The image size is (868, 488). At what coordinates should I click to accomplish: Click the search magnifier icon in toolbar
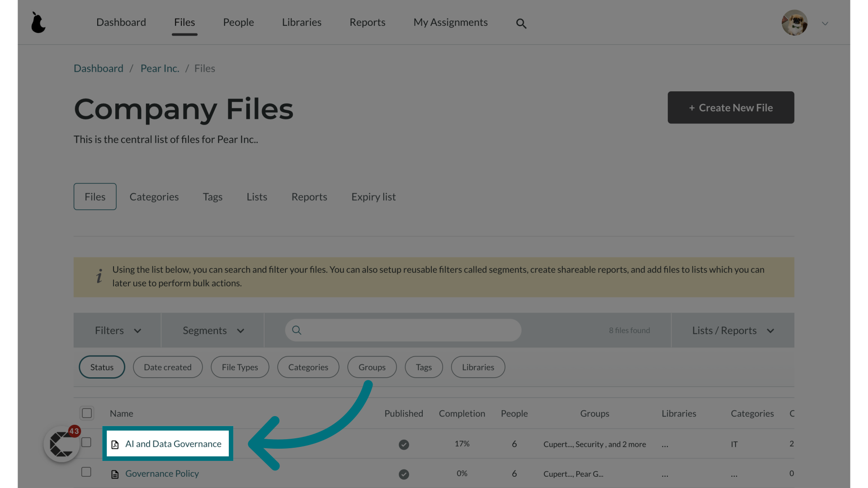point(522,23)
